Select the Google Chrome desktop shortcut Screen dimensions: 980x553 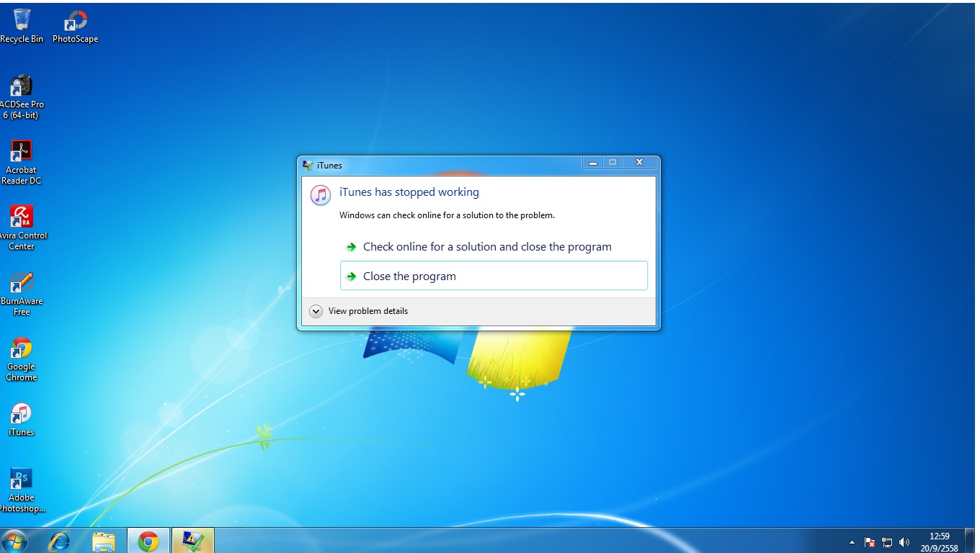(x=22, y=359)
